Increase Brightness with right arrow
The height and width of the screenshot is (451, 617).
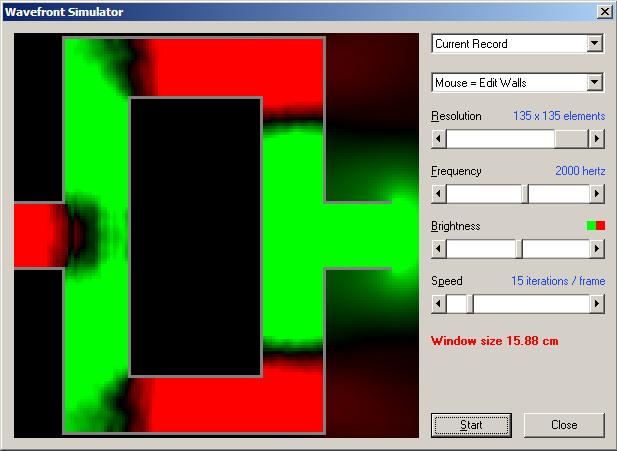[x=597, y=249]
